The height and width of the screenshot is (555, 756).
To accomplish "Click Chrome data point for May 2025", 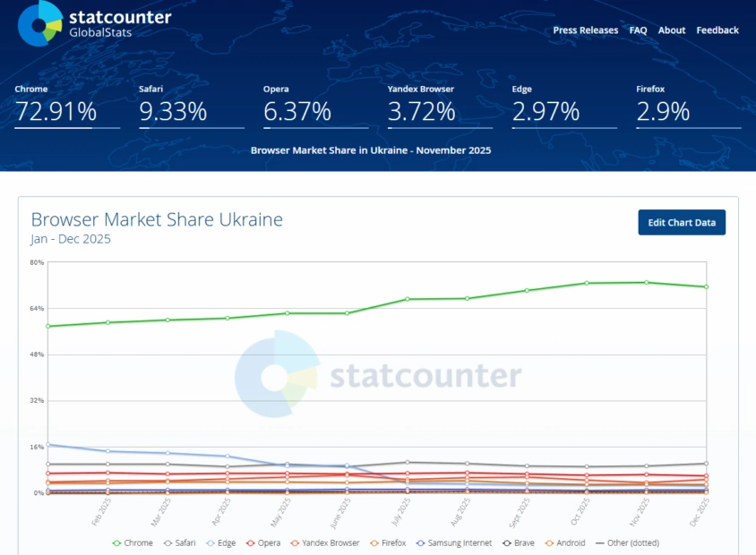I will (x=288, y=313).
